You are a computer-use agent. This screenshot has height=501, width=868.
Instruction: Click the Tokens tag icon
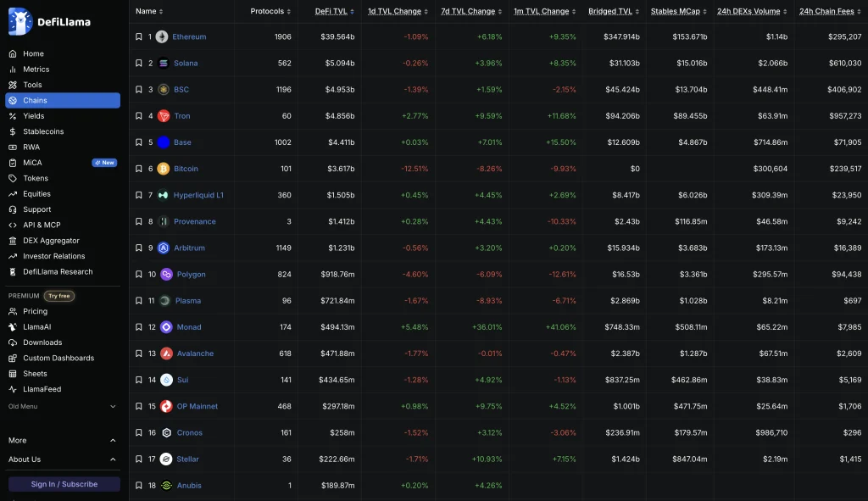click(13, 178)
